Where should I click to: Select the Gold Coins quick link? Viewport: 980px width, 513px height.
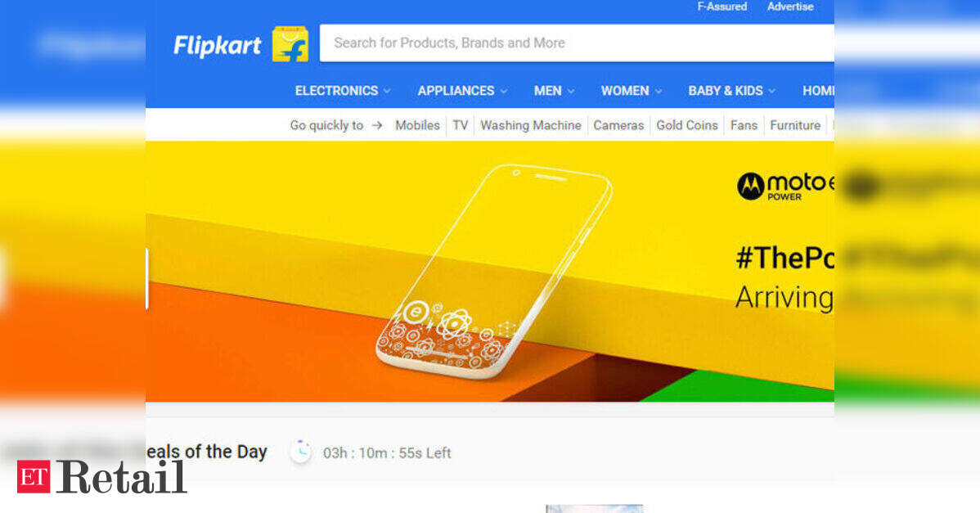tap(687, 126)
